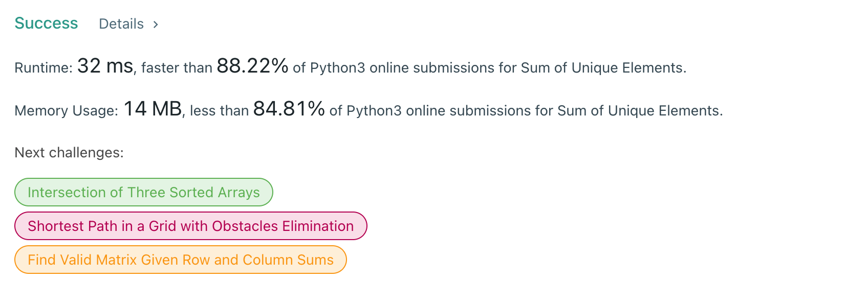Open the Details link
The image size is (868, 281).
(x=121, y=24)
